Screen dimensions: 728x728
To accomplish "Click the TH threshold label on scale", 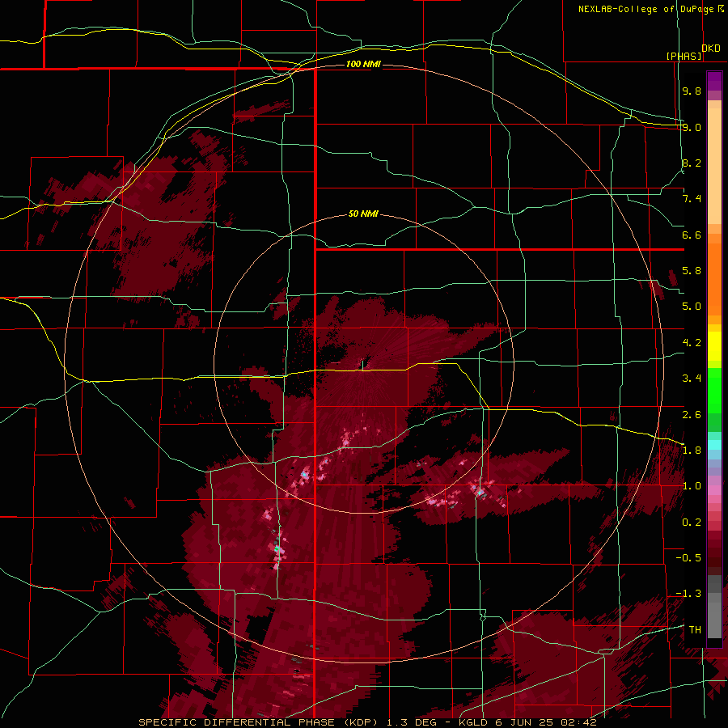I will 695,629.
